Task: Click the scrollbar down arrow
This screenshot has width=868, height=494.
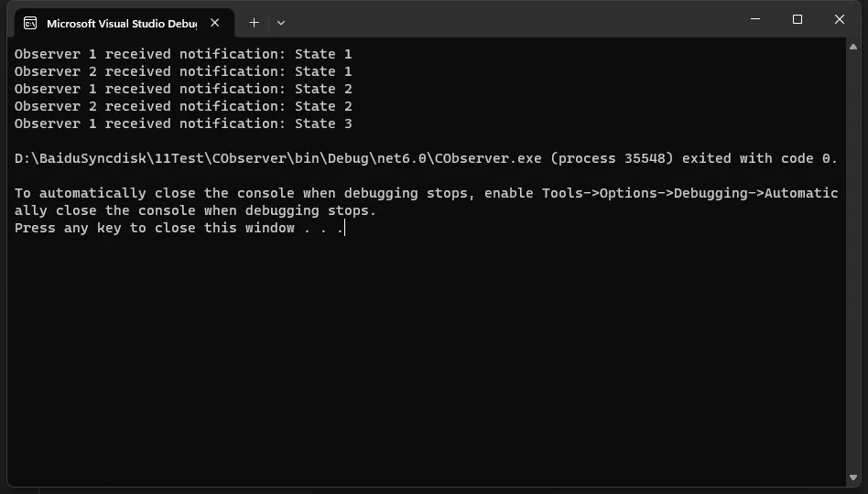Action: tap(853, 478)
